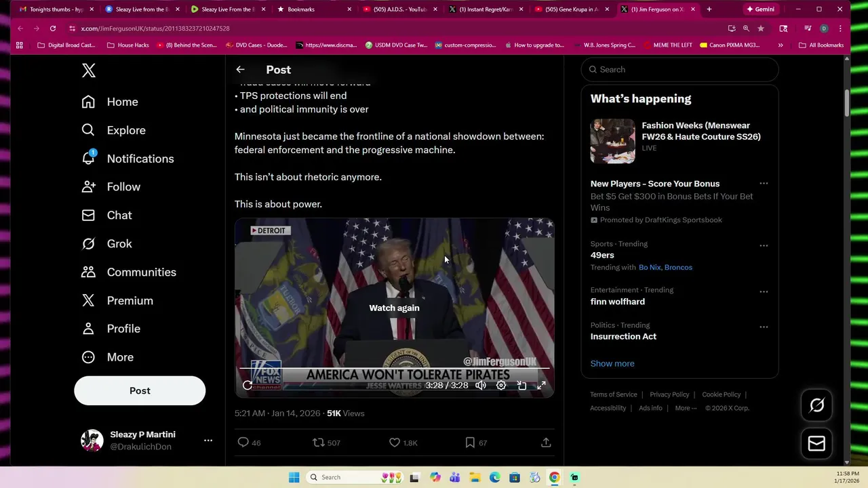Reply to the post via comment icon
The width and height of the screenshot is (868, 488).
[243, 443]
